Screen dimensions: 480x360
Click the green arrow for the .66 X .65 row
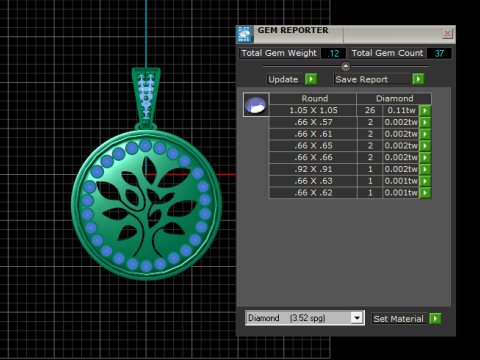[425, 146]
